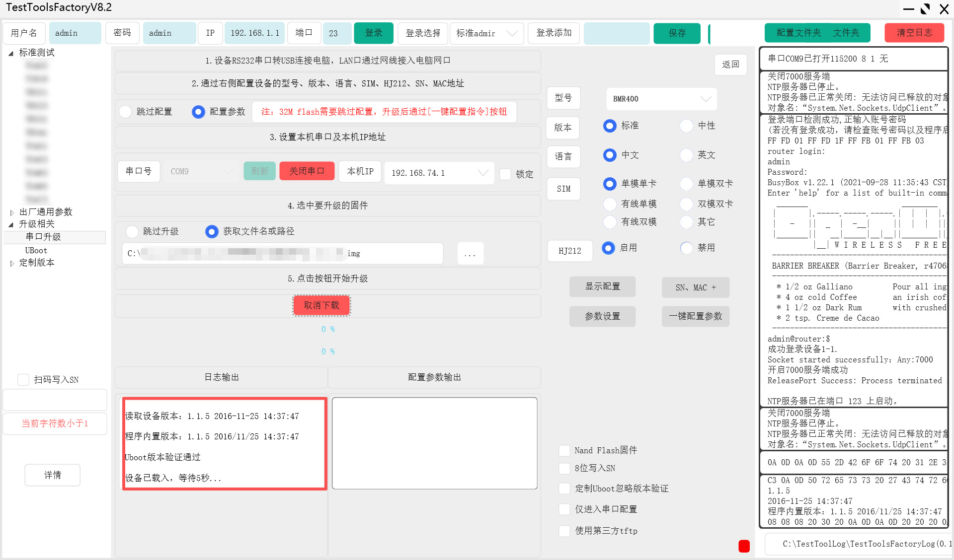Click the 关闭串口 close serial port button
Viewport: 954px width, 560px height.
(x=307, y=171)
